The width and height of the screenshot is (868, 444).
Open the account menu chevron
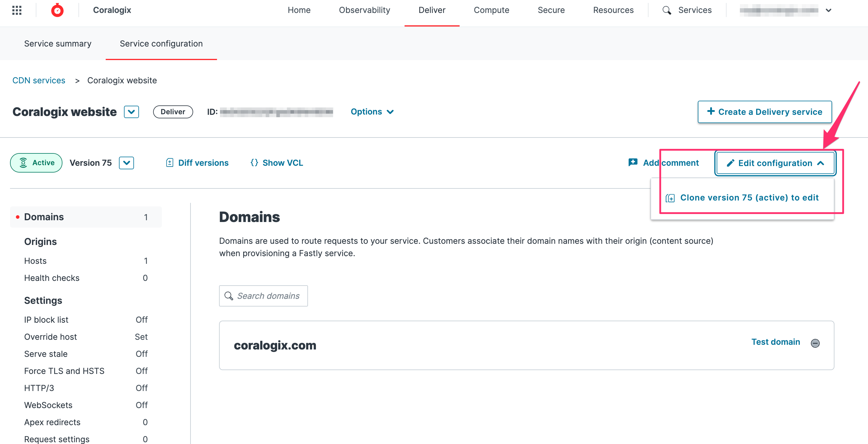pyautogui.click(x=828, y=10)
